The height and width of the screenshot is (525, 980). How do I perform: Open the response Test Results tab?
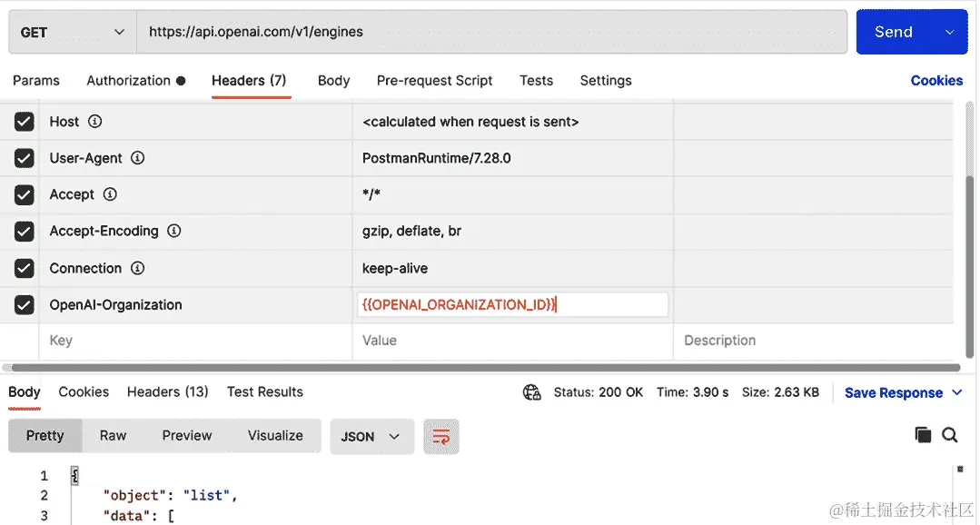[264, 391]
